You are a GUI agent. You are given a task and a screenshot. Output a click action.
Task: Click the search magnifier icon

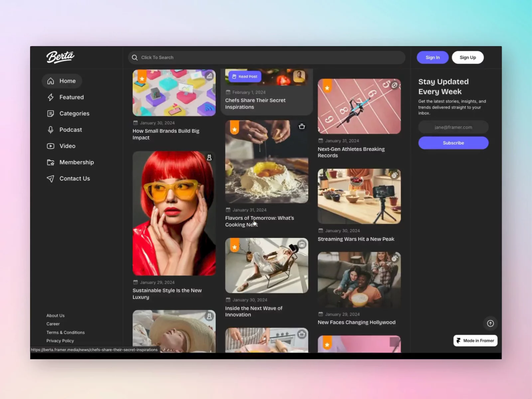pos(135,58)
